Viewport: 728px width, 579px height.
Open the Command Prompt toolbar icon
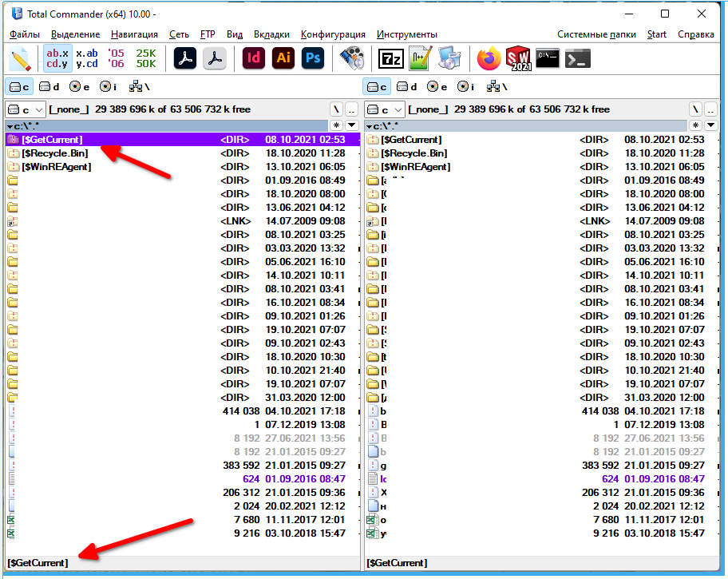(x=548, y=58)
